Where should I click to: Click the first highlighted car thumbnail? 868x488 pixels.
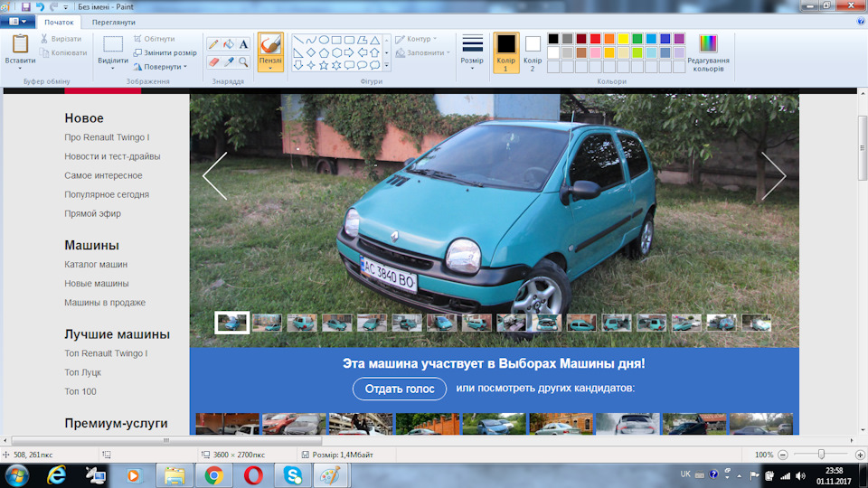(x=232, y=323)
